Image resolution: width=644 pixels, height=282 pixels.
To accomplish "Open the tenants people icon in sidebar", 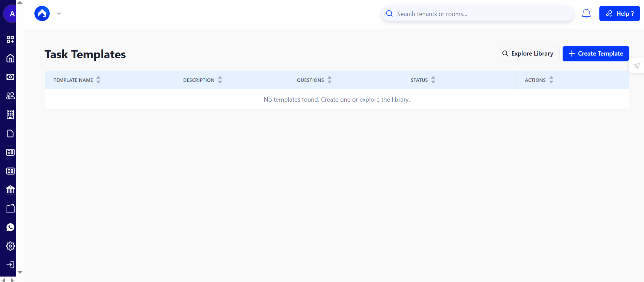I will tap(10, 96).
